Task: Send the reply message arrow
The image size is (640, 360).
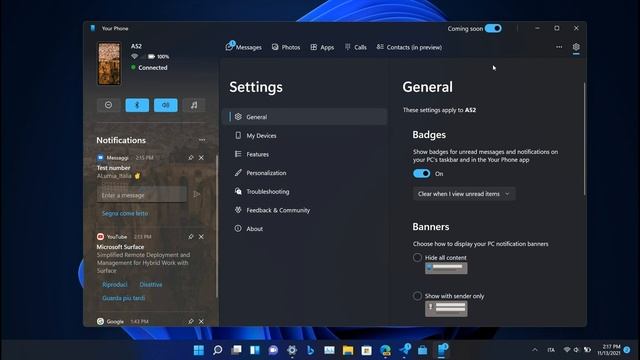Action: (x=197, y=195)
